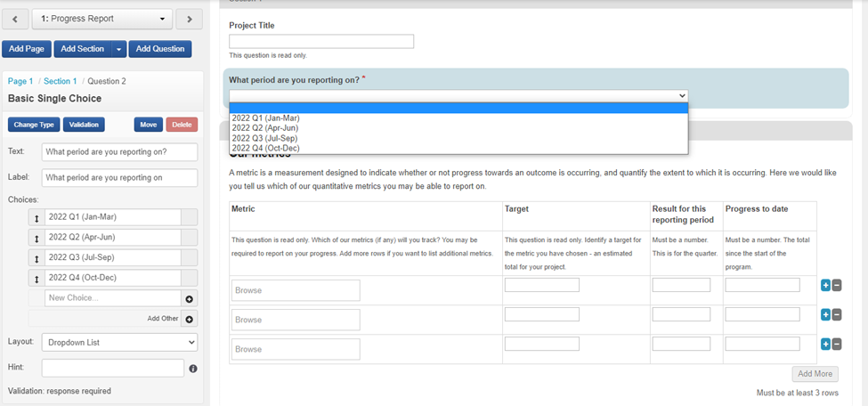Add row using first metric row plus icon
The height and width of the screenshot is (406, 868).
click(825, 285)
